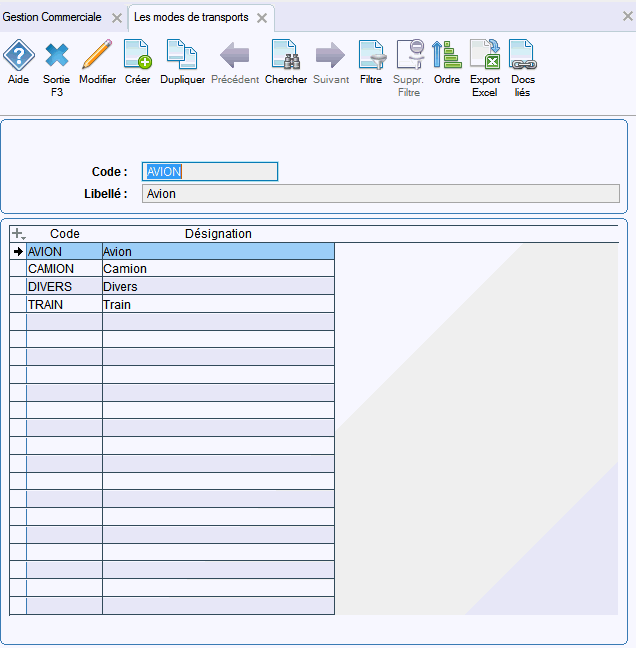Open the Docs liés linked documents icon
636x648 pixels.
pos(522,54)
